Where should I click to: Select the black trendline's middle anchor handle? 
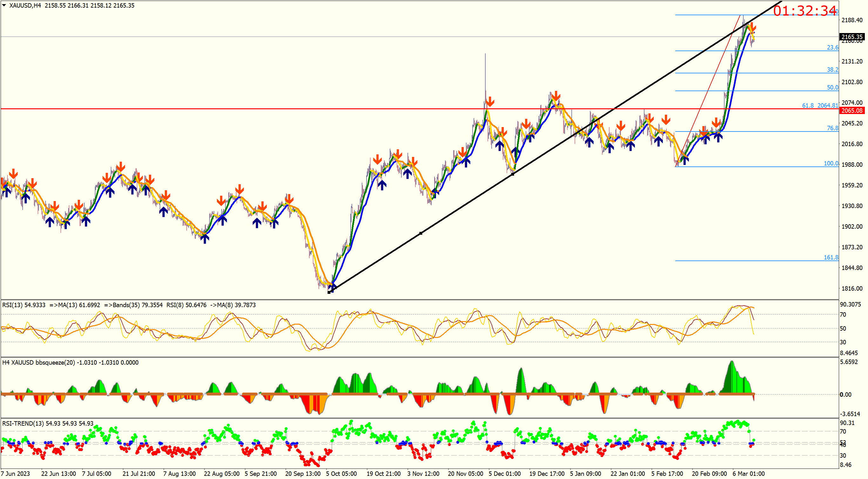(421, 233)
